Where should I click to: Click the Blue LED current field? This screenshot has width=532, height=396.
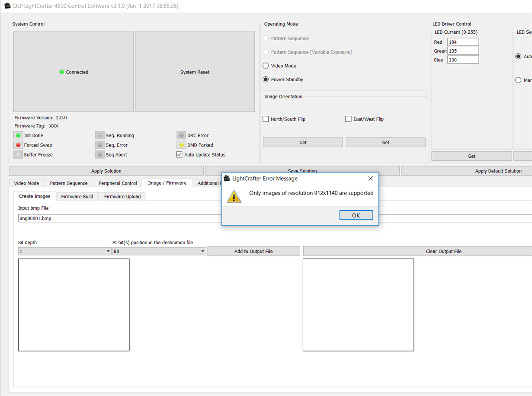[x=463, y=60]
